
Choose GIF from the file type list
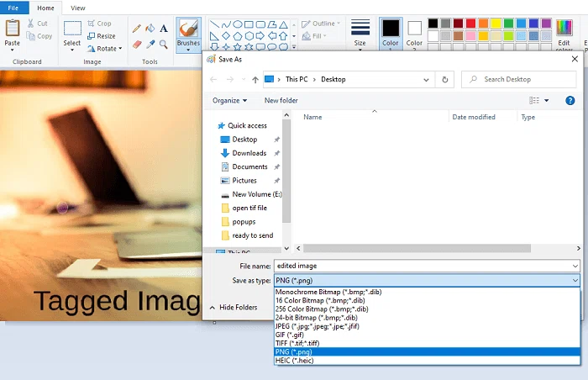(x=427, y=335)
